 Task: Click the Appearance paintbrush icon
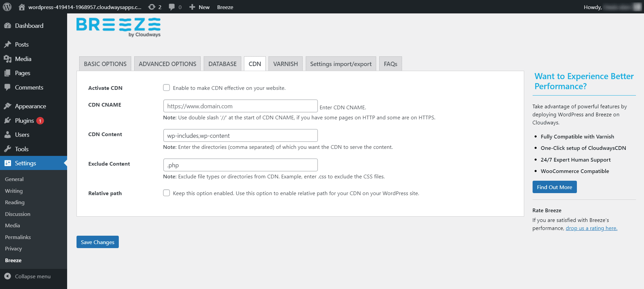point(7,106)
